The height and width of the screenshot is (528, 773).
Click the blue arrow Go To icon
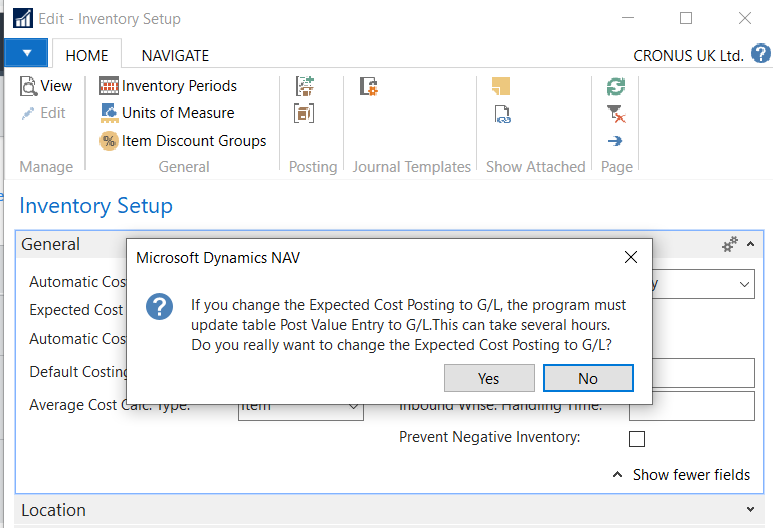point(616,141)
